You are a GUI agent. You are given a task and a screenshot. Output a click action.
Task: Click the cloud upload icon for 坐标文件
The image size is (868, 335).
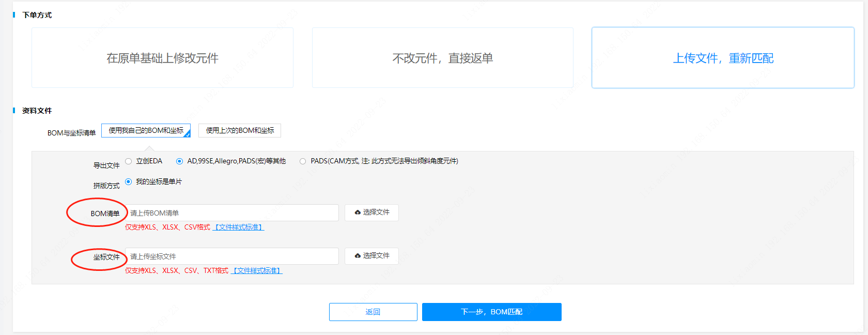coord(358,256)
